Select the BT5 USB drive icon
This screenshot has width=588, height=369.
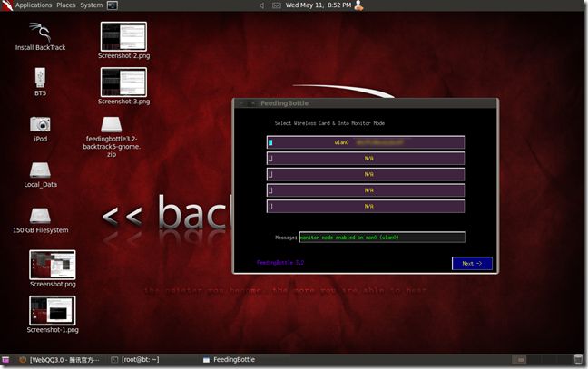40,82
